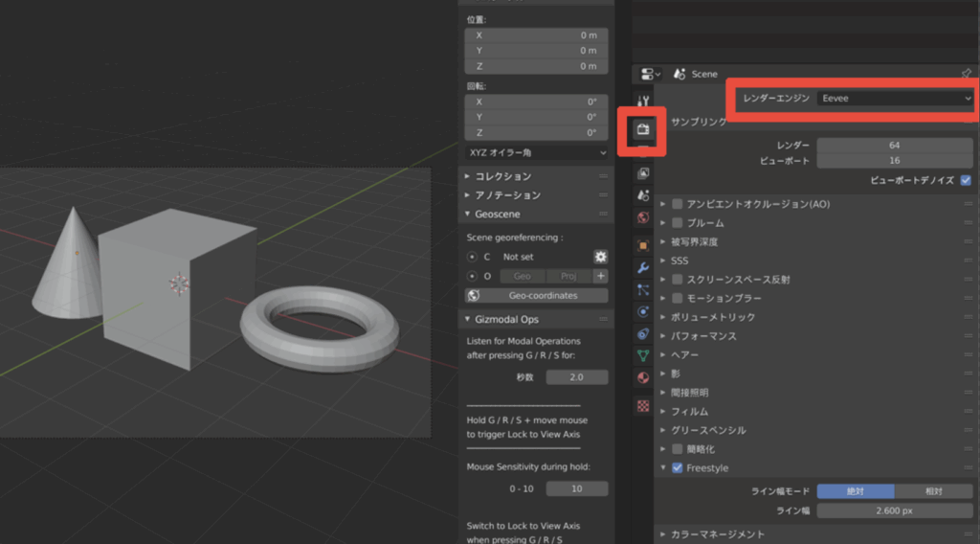This screenshot has width=980, height=544.
Task: Switch to View Layer properties tab
Action: pyautogui.click(x=643, y=173)
